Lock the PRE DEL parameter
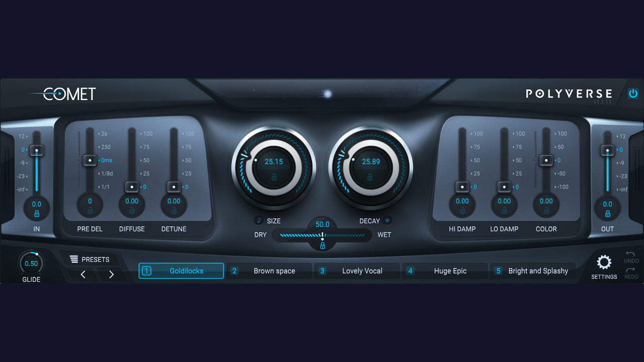 pyautogui.click(x=90, y=211)
